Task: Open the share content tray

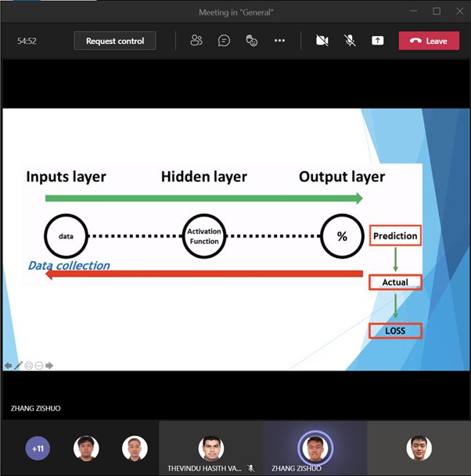Action: tap(377, 41)
